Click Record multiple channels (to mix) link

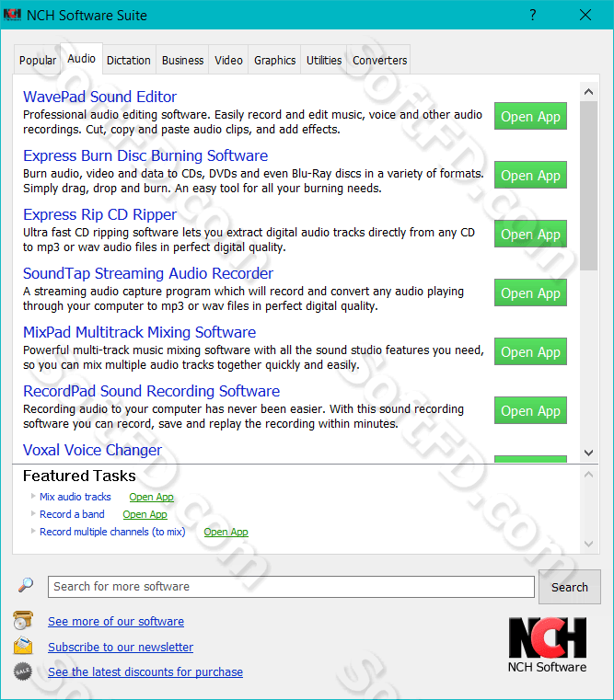pyautogui.click(x=112, y=532)
